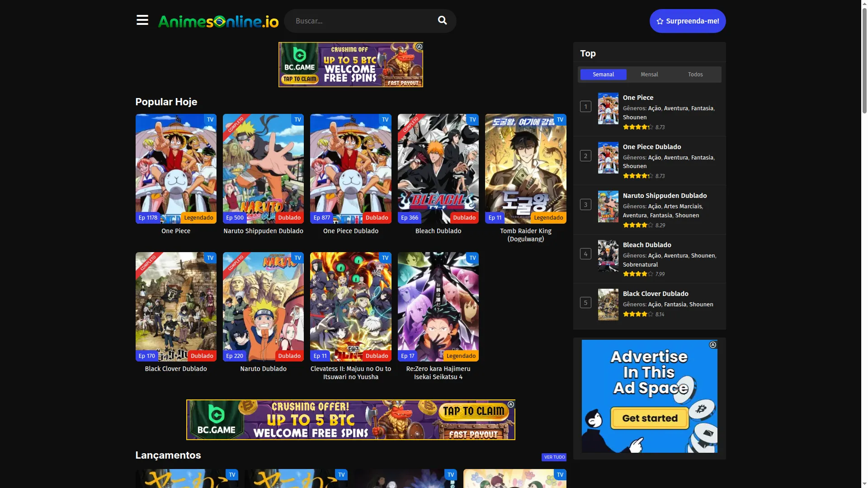Close the Advertise In This Ad Space icon

(713, 345)
